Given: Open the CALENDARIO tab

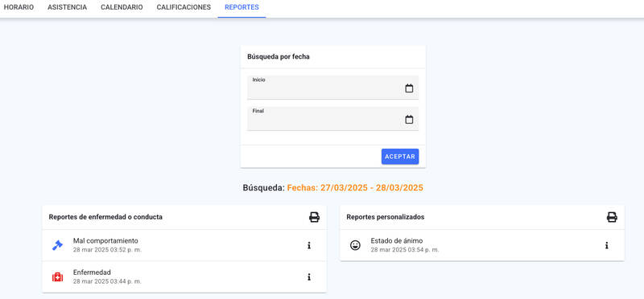Looking at the screenshot, I should coord(122,7).
